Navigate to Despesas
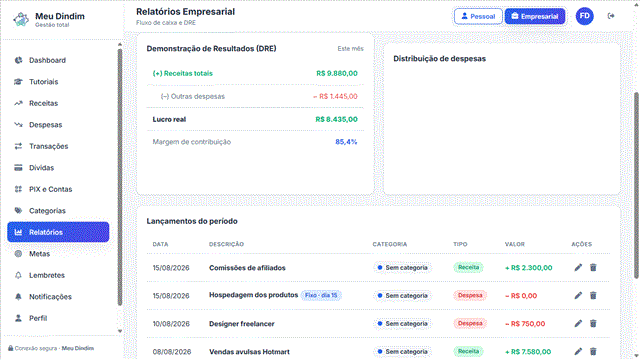Screen dimensions: 640x360 click(x=58, y=124)
